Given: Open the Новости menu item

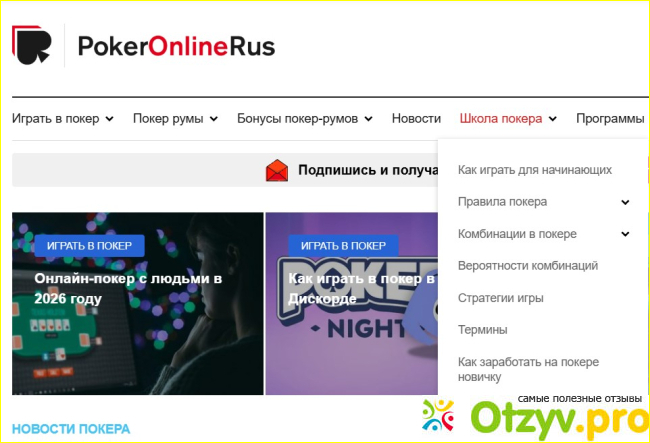Looking at the screenshot, I should (x=416, y=119).
